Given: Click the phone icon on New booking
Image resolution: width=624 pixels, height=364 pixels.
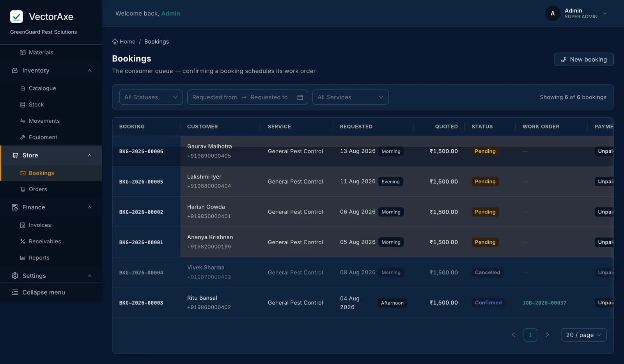Looking at the screenshot, I should click(564, 60).
